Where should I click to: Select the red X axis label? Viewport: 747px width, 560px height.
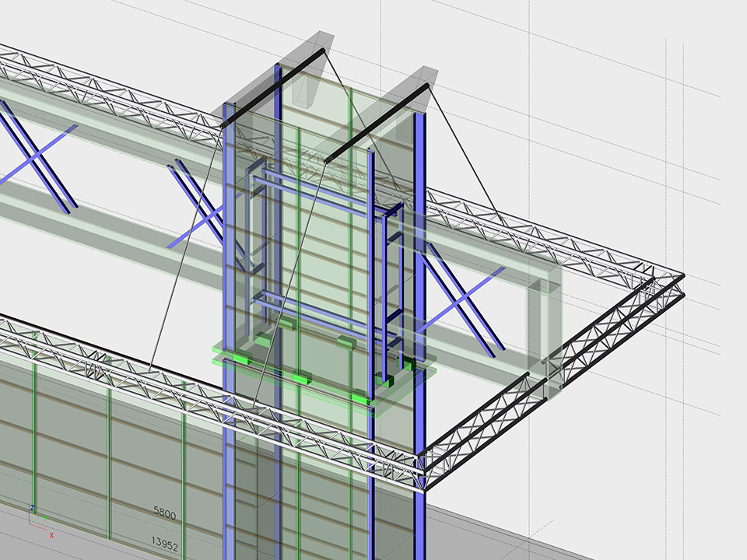[51, 535]
